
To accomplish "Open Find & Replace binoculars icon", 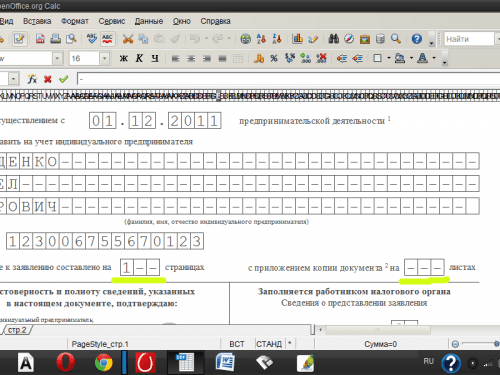I will pyautogui.click(x=333, y=39).
